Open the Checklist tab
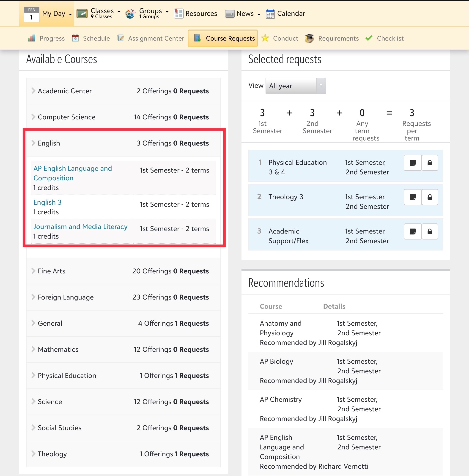The height and width of the screenshot is (476, 469). (384, 38)
